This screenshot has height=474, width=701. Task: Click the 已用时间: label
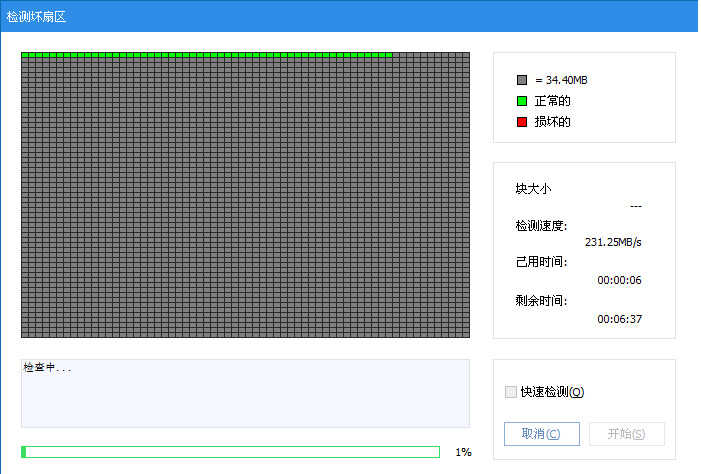[541, 262]
